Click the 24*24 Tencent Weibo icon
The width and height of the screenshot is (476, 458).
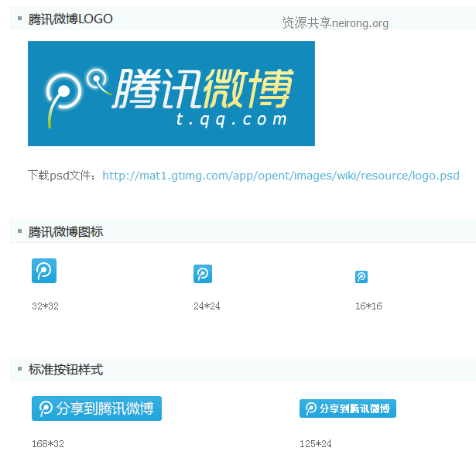[203, 274]
